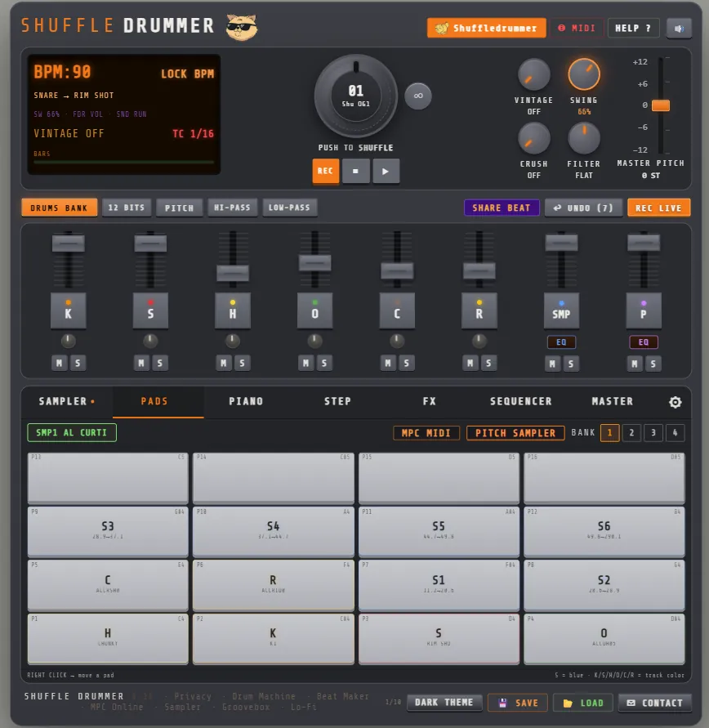Screen dimensions: 709x728
Task: Push the shuffle dial 01
Action: [x=356, y=96]
